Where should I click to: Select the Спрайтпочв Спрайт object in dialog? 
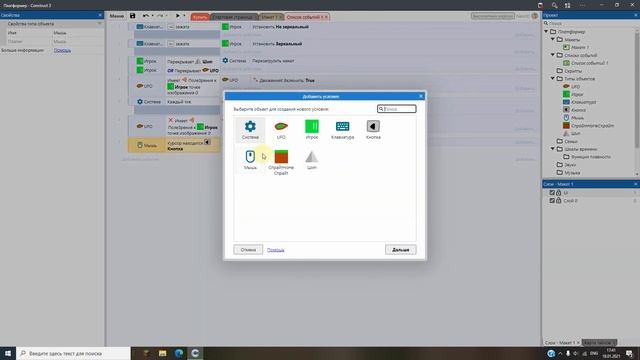[x=281, y=162]
